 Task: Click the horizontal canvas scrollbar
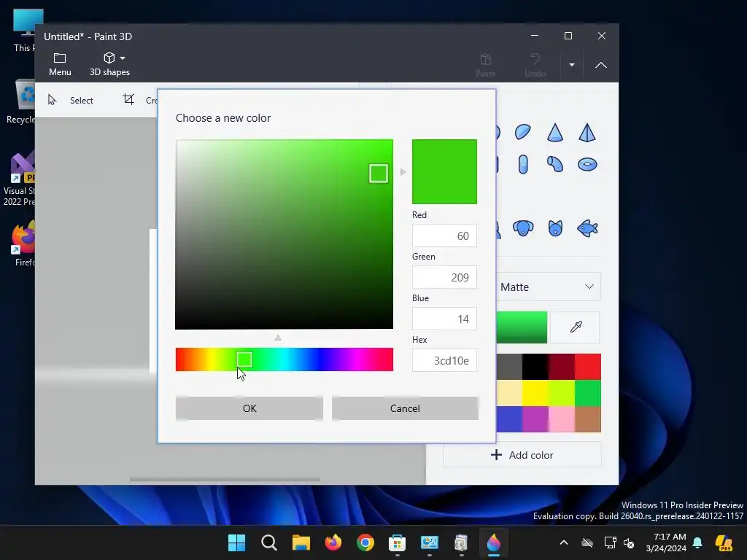click(x=225, y=480)
